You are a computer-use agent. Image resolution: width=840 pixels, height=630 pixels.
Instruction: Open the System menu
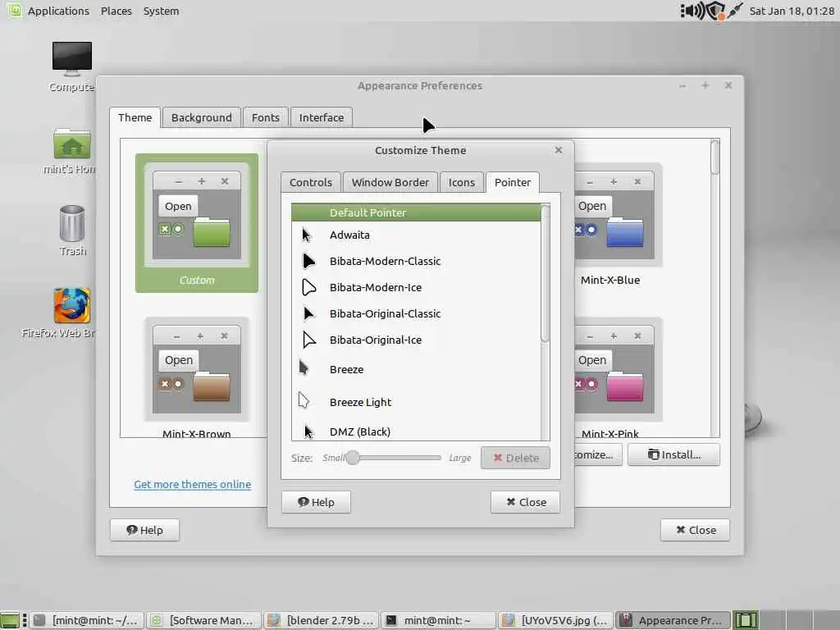click(162, 11)
